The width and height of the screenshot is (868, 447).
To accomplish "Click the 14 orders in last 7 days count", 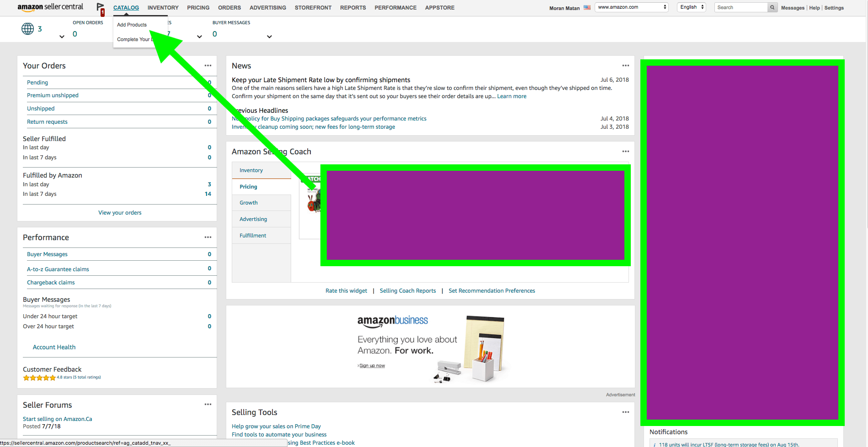I will (208, 194).
